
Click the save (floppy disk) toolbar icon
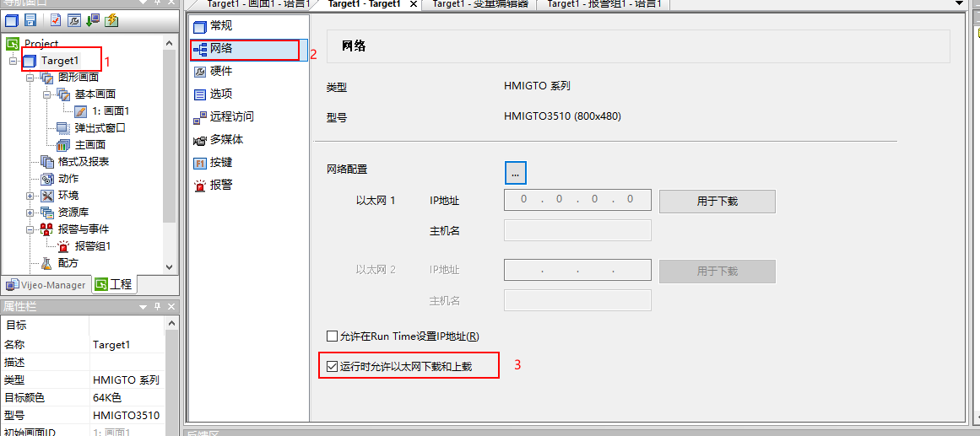pyautogui.click(x=30, y=20)
